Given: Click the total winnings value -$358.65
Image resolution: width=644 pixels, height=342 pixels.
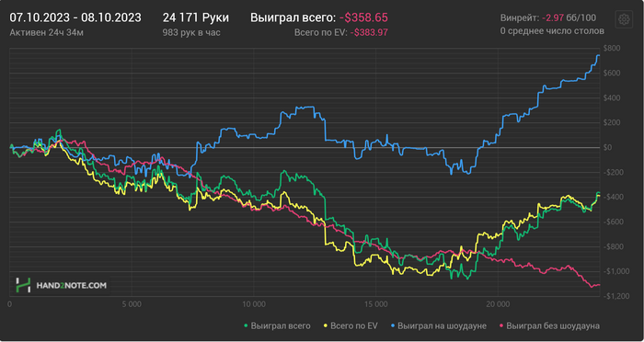Looking at the screenshot, I should tap(363, 17).
